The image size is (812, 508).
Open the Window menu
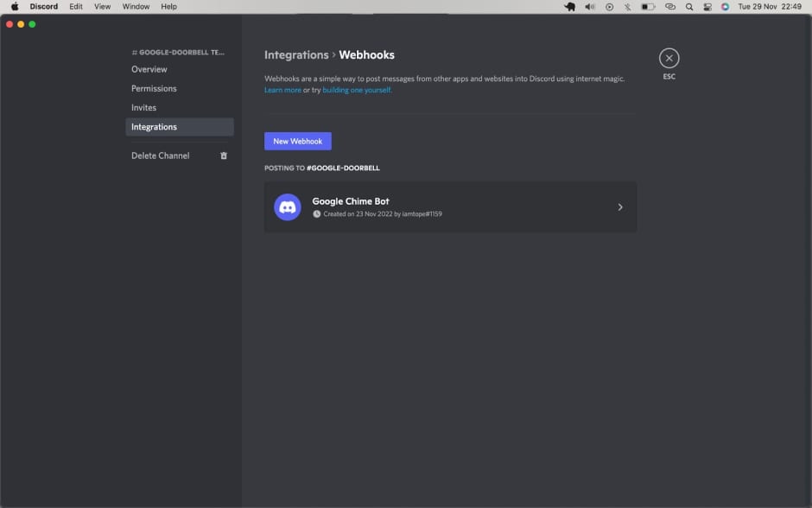(136, 7)
